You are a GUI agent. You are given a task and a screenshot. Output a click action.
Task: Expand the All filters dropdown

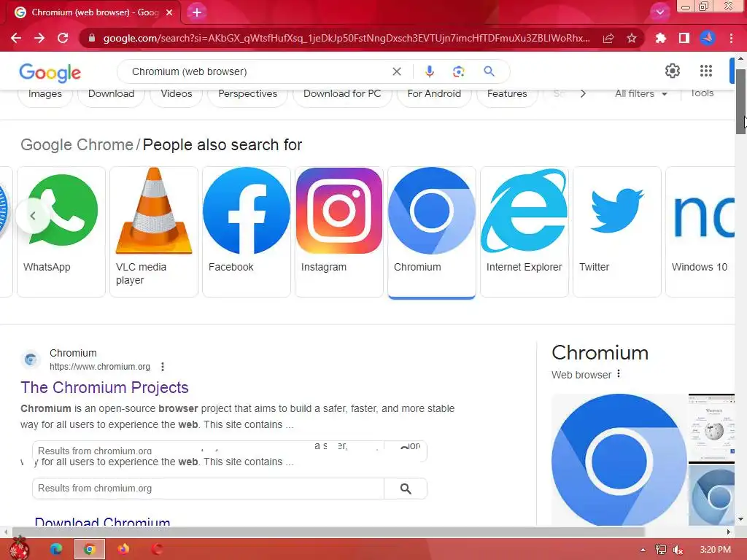point(640,94)
